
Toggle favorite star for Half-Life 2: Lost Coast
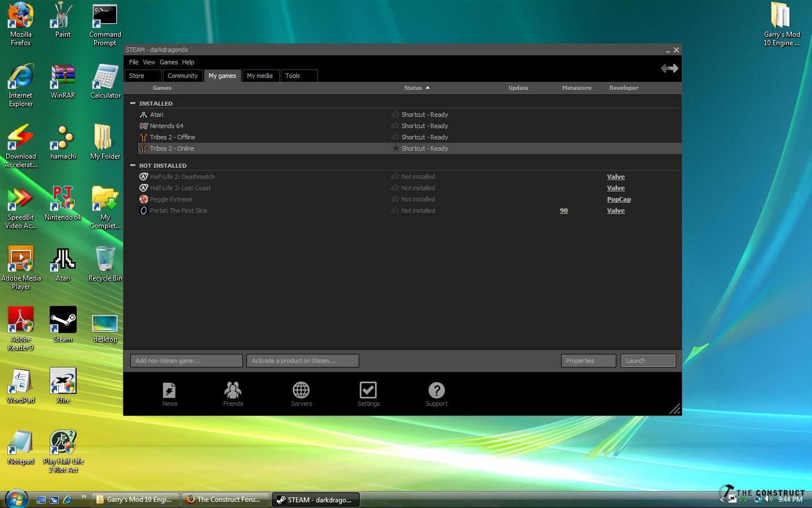(x=395, y=188)
